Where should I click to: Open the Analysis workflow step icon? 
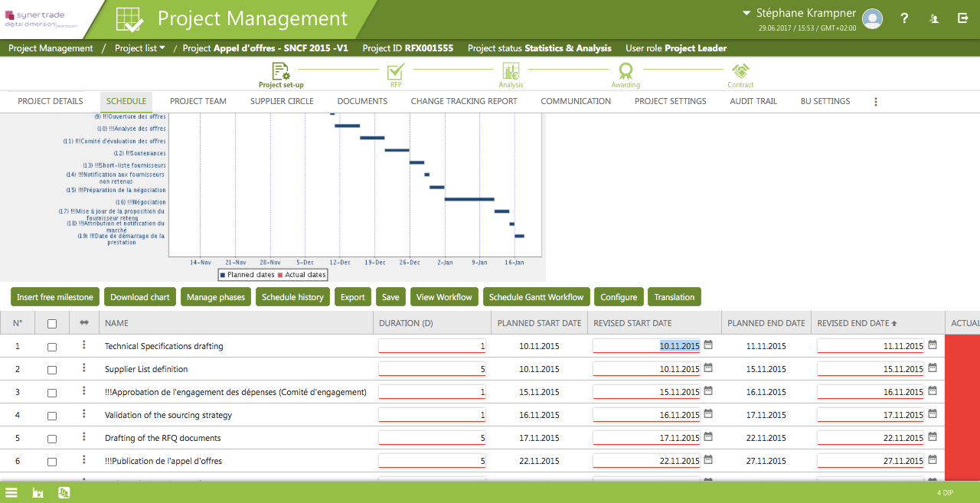511,72
